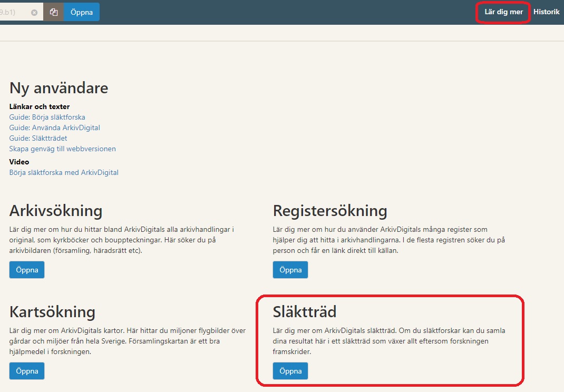Screen dimensions: 564x392
Task: Click Skapa genväg till webbversionen link
Action: pyautogui.click(x=63, y=149)
